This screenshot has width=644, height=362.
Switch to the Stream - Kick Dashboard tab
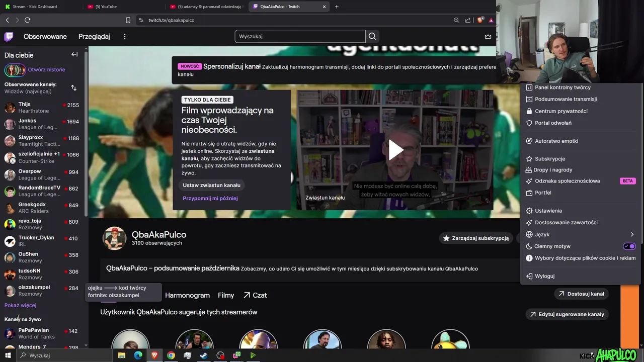[41, 7]
